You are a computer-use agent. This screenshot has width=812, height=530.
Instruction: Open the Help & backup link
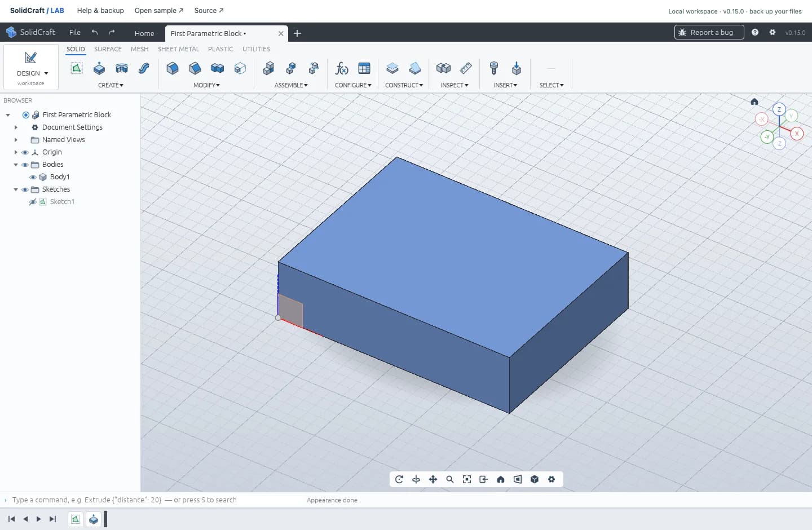100,11
